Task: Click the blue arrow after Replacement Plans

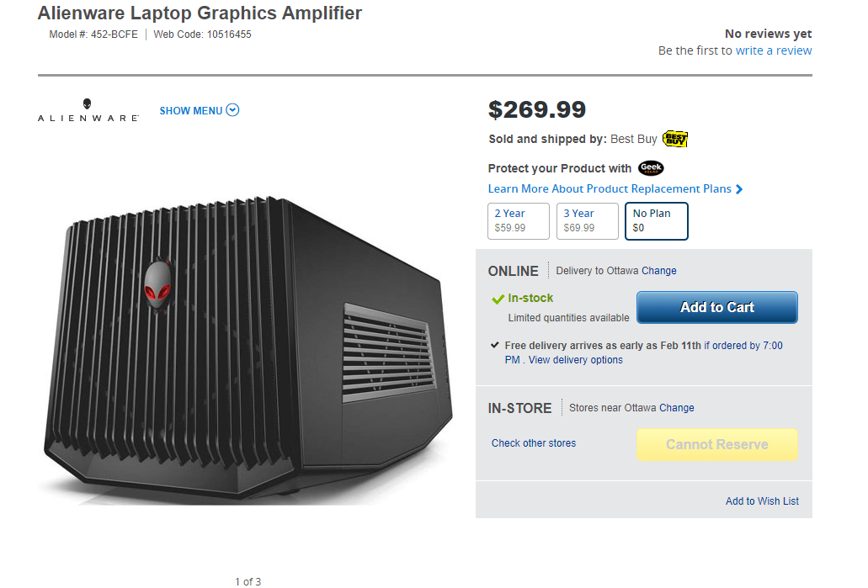Action: (x=739, y=189)
